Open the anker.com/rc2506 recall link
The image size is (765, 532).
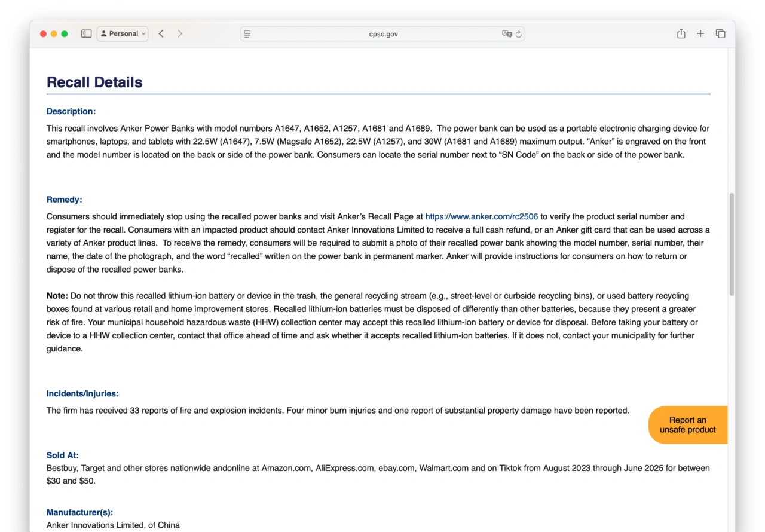point(481,217)
